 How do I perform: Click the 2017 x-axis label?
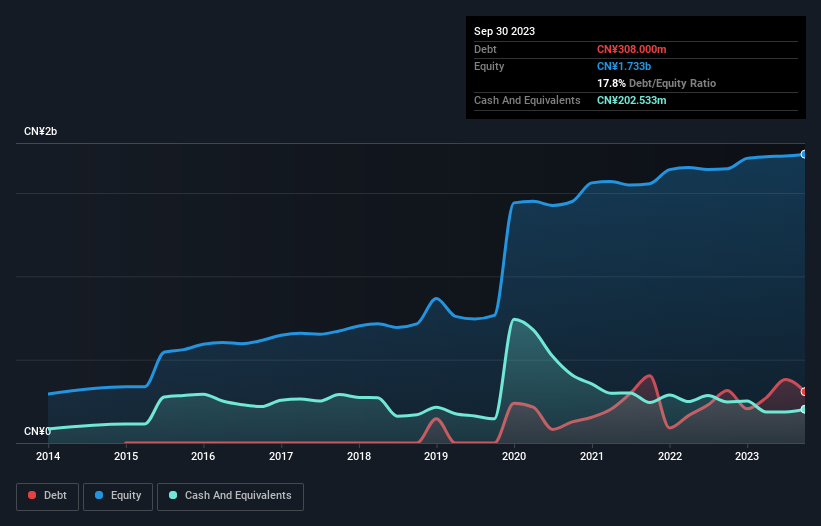click(x=281, y=456)
